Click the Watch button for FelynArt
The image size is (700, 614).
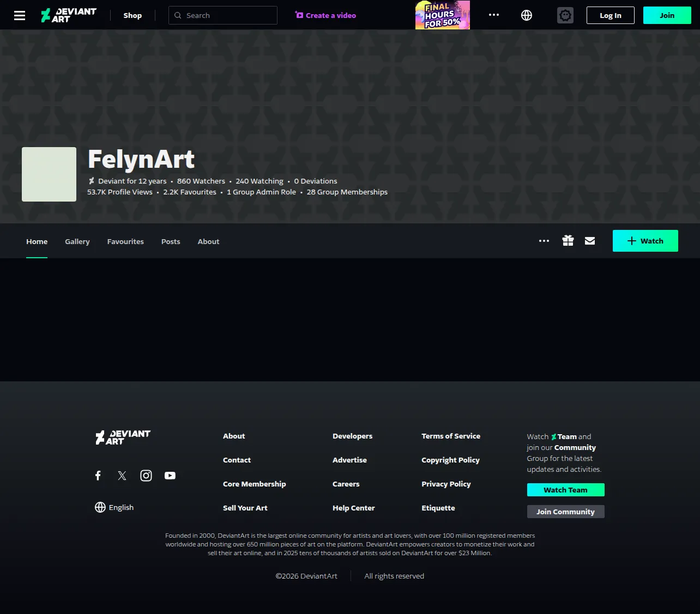tap(645, 241)
